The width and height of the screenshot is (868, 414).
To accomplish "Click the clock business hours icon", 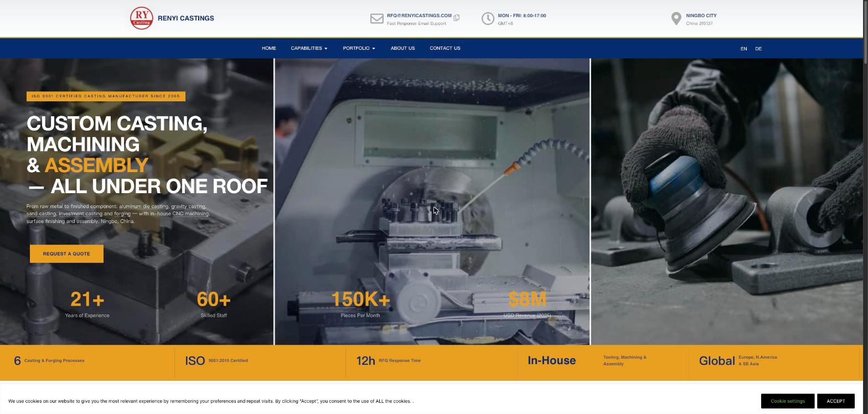I will click(488, 19).
